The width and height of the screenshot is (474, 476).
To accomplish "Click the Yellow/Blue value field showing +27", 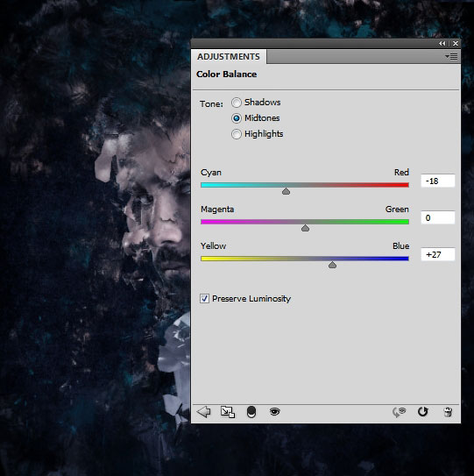I will [x=438, y=254].
